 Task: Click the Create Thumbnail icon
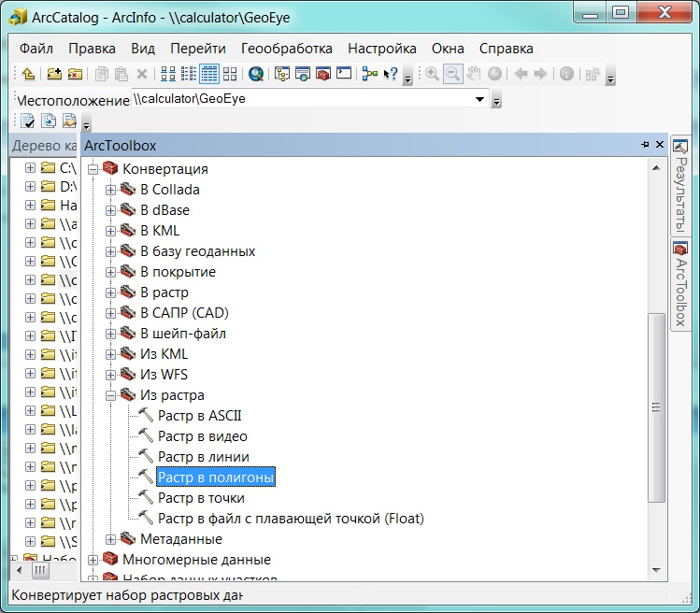593,74
